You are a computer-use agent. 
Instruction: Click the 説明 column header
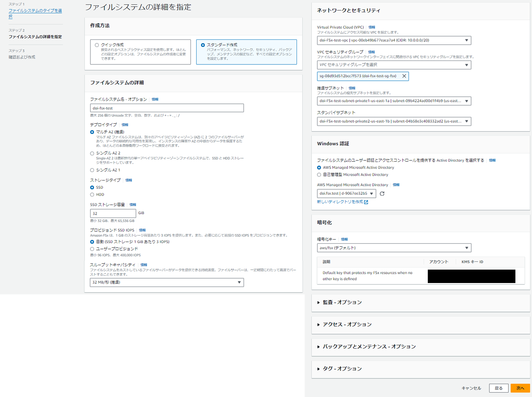[326, 262]
